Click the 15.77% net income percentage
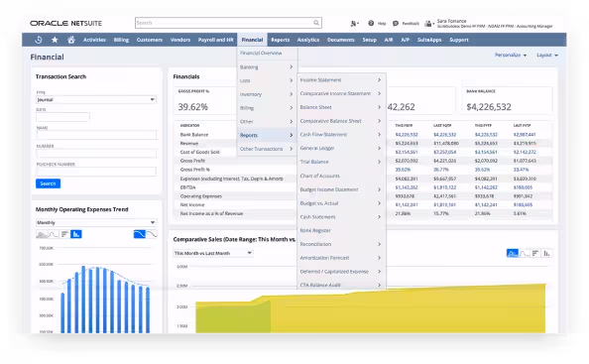The height and width of the screenshot is (364, 589). click(x=440, y=213)
